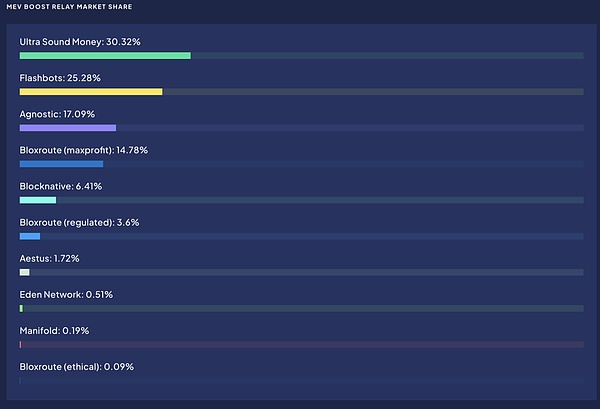Click the Agnostic 17.09% label

(57, 114)
